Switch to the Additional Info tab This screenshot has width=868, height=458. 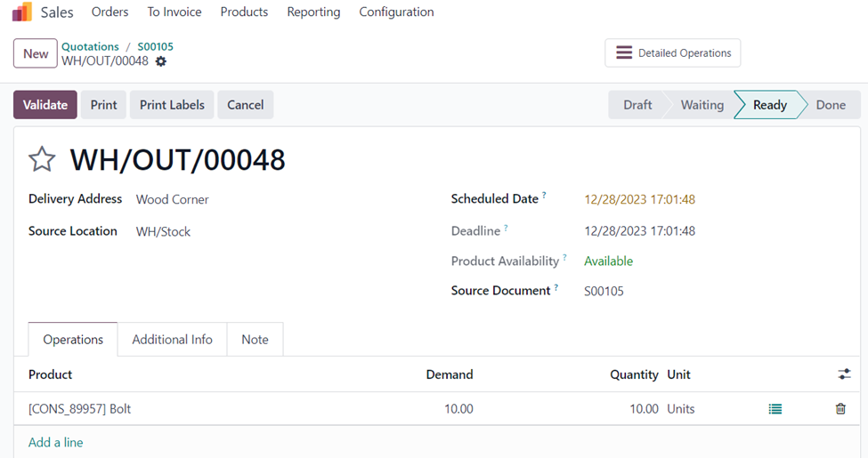(172, 340)
